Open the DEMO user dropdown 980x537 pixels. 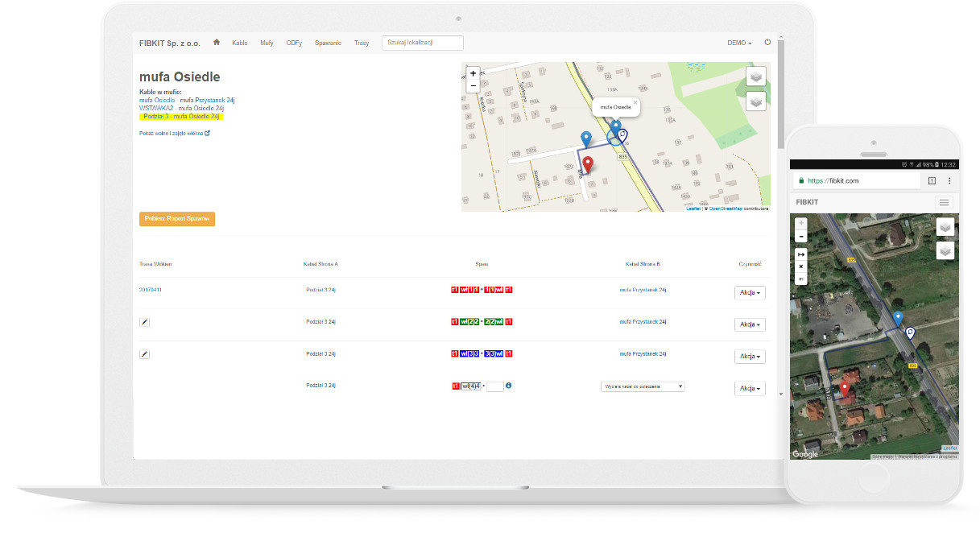pos(739,43)
